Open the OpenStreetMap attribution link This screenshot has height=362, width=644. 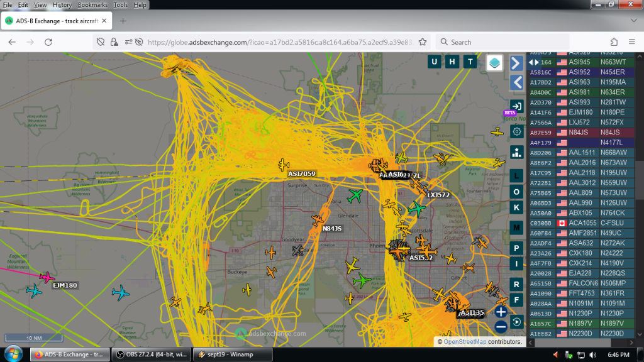[465, 341]
